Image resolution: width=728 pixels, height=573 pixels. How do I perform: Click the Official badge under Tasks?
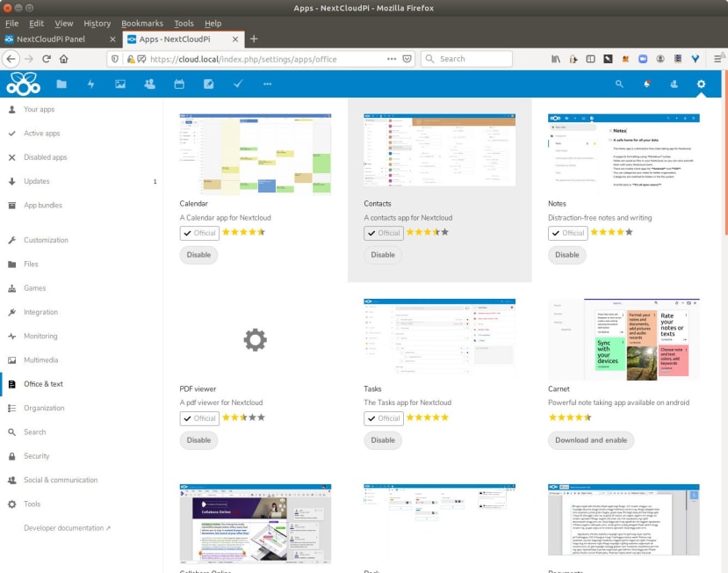point(384,418)
